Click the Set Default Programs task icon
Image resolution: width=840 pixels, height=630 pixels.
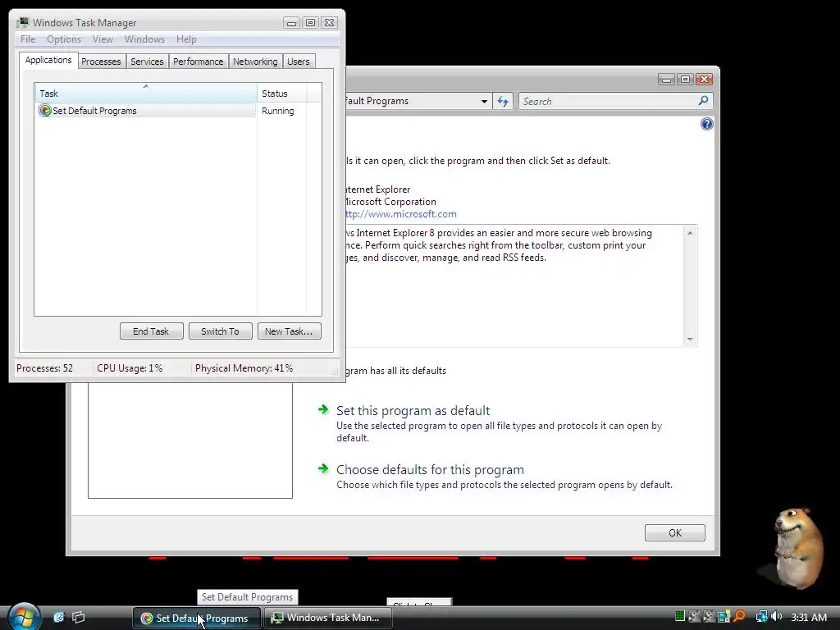(x=45, y=111)
